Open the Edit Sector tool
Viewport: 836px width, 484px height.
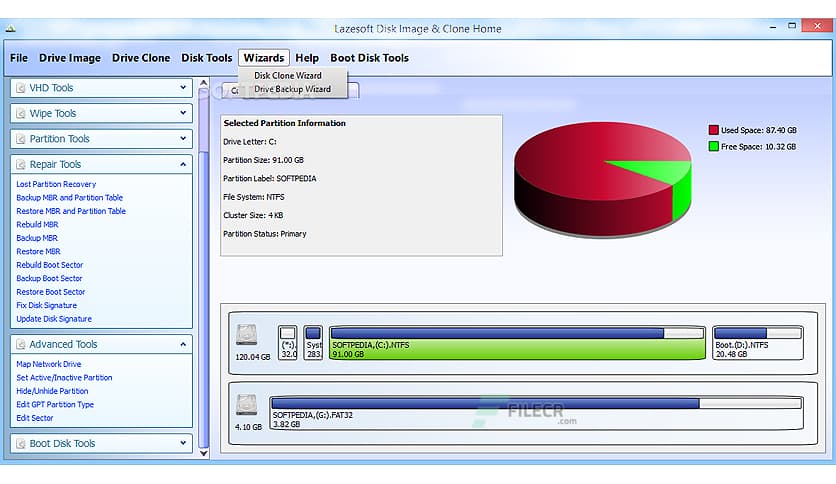coord(35,418)
